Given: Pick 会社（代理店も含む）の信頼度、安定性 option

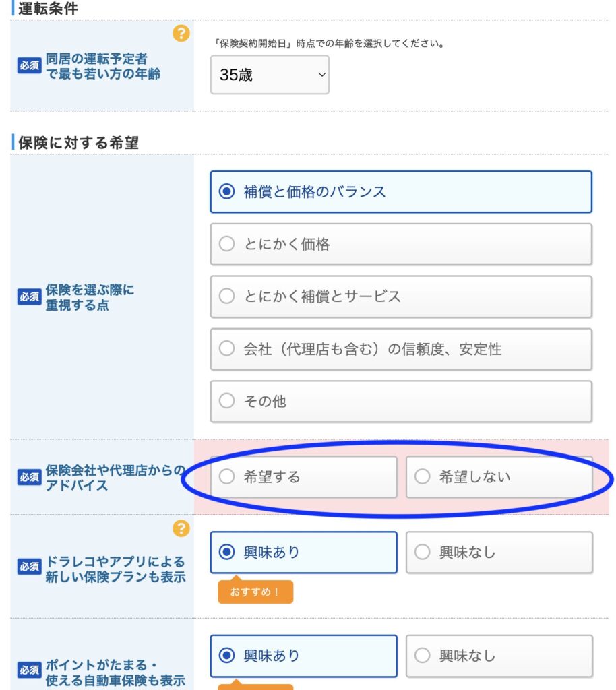Looking at the screenshot, I should click(x=401, y=349).
